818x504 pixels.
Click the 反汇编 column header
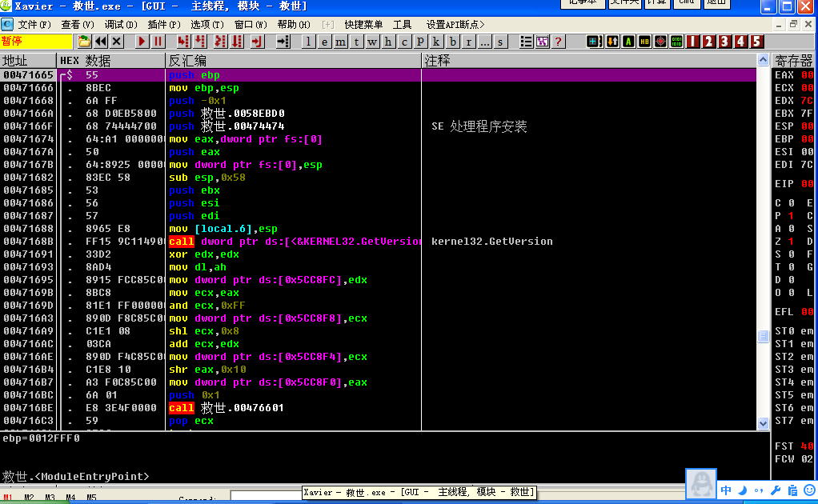click(x=293, y=61)
